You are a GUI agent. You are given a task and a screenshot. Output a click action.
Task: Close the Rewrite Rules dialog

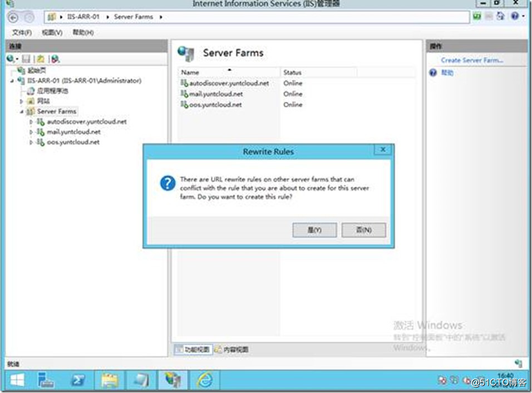(x=383, y=150)
